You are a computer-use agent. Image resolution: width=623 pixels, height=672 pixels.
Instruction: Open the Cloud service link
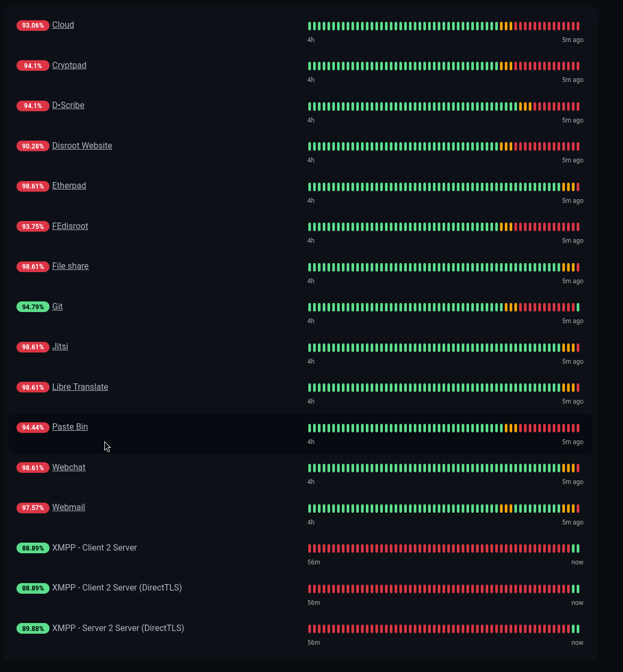click(x=63, y=25)
